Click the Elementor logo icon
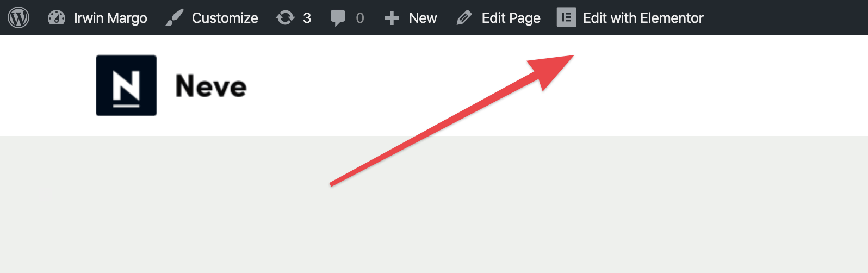 tap(566, 17)
